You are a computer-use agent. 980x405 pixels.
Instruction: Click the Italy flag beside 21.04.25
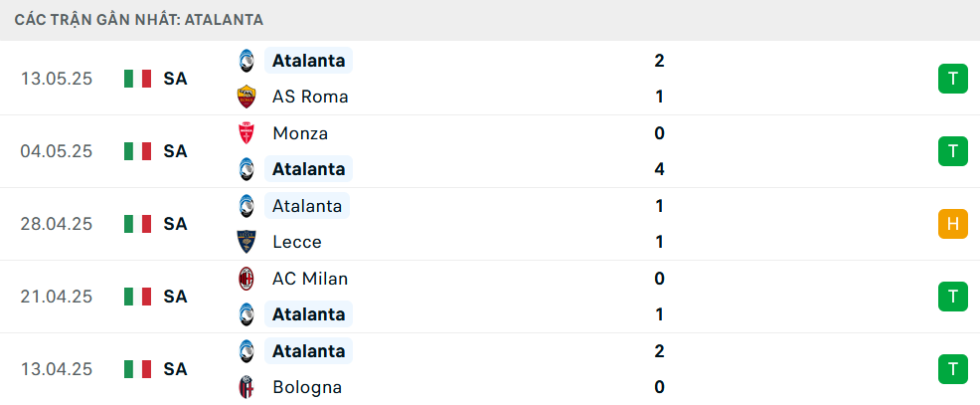click(x=137, y=297)
